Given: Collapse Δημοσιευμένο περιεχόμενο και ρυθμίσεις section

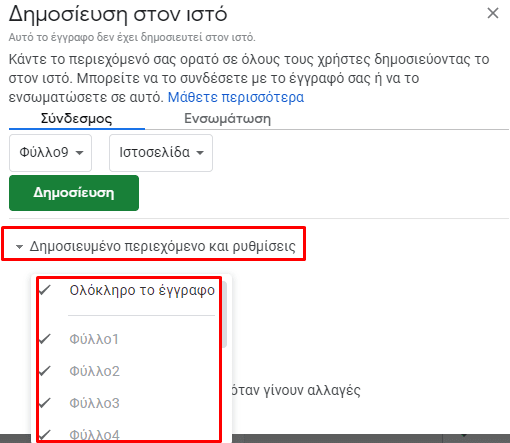Looking at the screenshot, I should coord(155,246).
